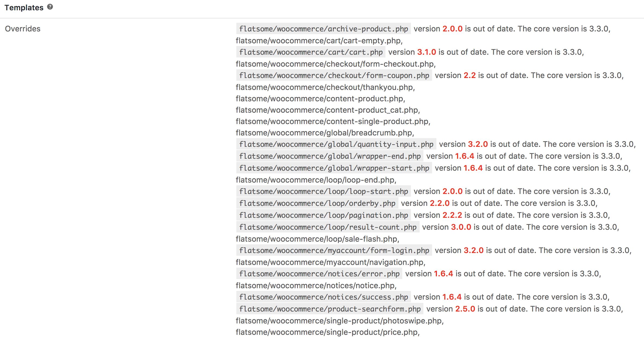This screenshot has height=337, width=644.
Task: Select global/wrapper-start.php code path
Action: (334, 168)
